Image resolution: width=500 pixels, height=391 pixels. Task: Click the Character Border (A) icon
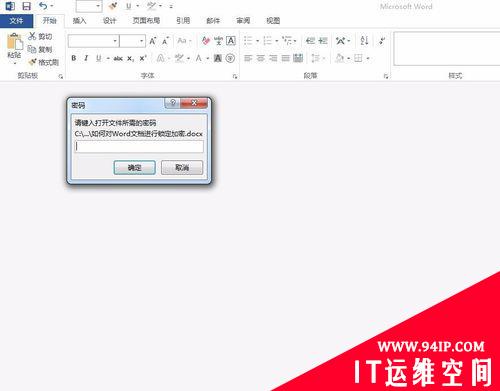[231, 41]
